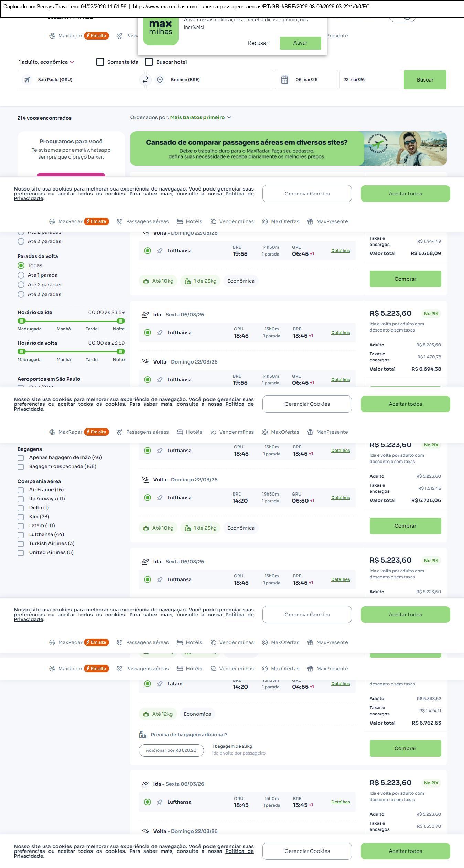
Task: Go to the Vender milhas menu item
Action: point(232,221)
